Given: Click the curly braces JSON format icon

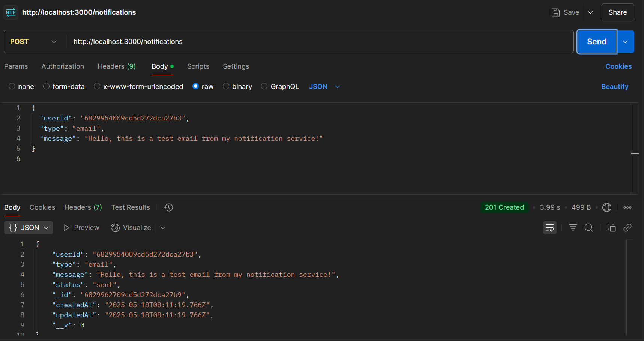Looking at the screenshot, I should click(13, 228).
